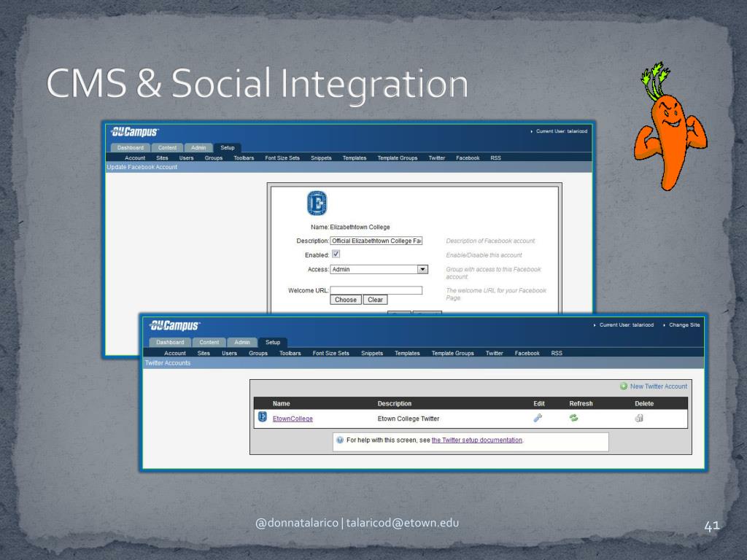Open Toolbars menu item in Twitter Accounts window
Image resolution: width=747 pixels, height=560 pixels.
(x=290, y=354)
